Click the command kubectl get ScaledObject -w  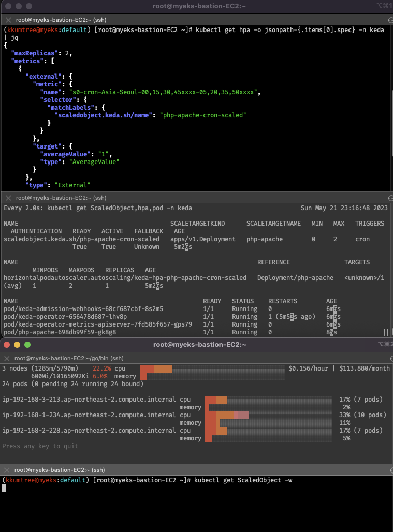click(x=243, y=480)
